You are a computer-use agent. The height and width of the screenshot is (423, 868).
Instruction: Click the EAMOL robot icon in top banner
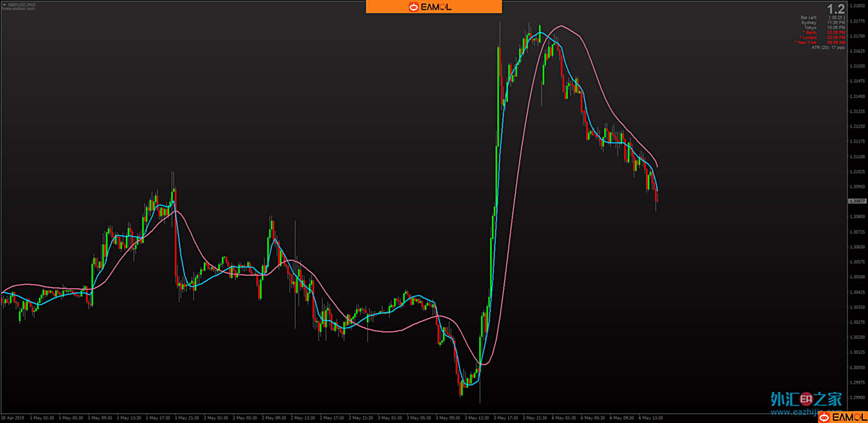413,7
